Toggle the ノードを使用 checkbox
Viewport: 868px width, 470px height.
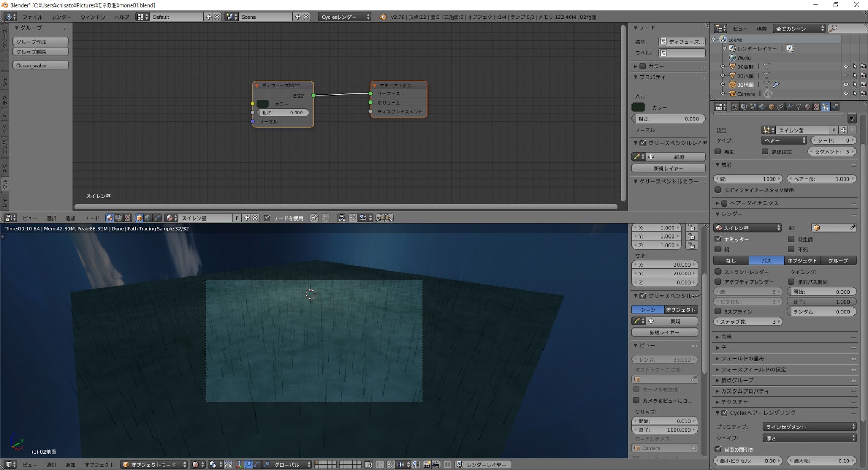pyautogui.click(x=267, y=218)
